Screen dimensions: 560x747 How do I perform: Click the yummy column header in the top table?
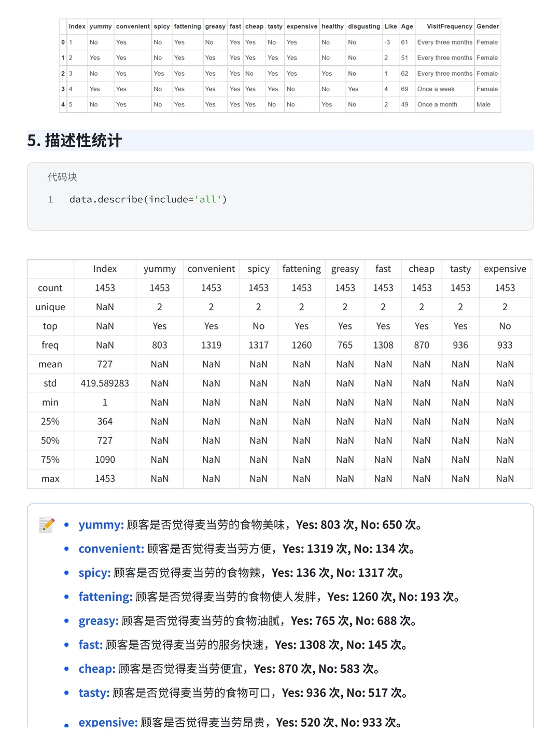(x=100, y=26)
